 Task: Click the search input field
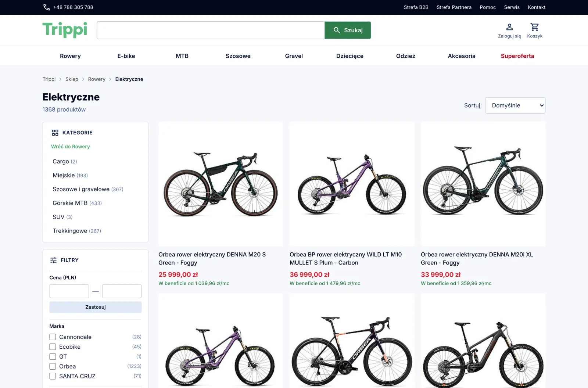click(211, 30)
